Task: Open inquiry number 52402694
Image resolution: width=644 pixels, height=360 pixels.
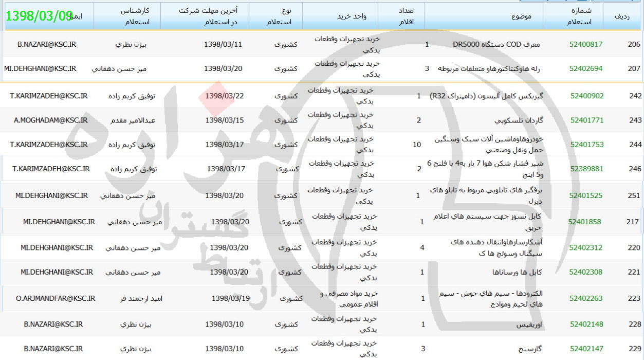Action: (586, 68)
